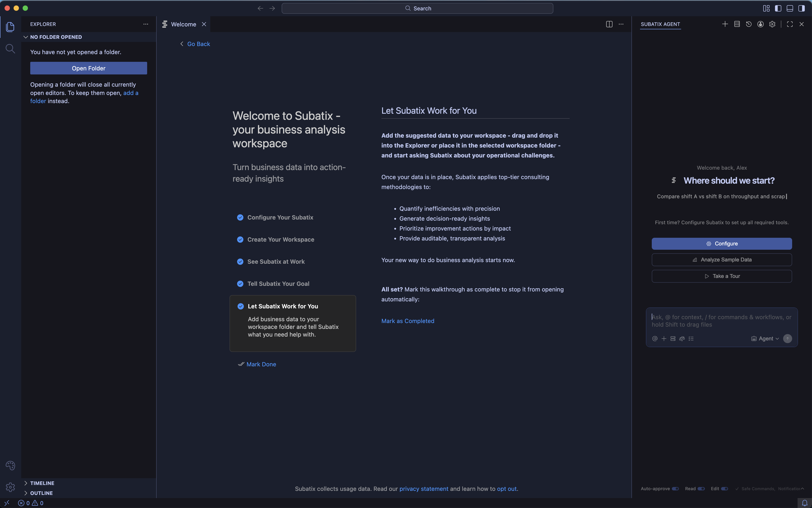Disable the Auto-approve toggle
Viewport: 812px width, 508px height.
675,489
